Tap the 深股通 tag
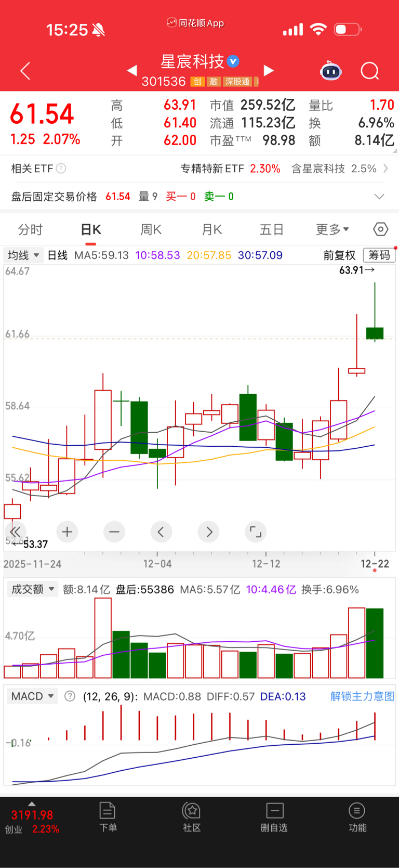Viewport: 399px width, 868px height. (x=237, y=82)
